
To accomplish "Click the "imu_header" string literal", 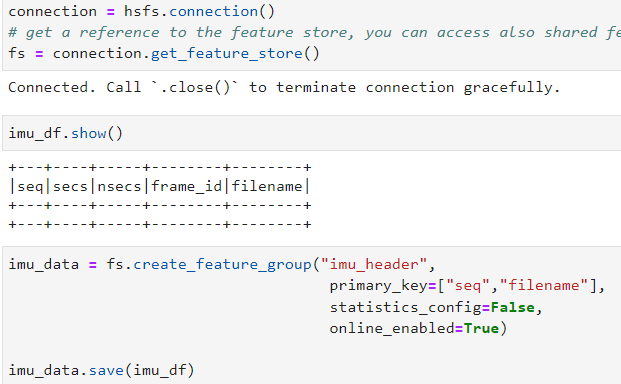I will (374, 264).
